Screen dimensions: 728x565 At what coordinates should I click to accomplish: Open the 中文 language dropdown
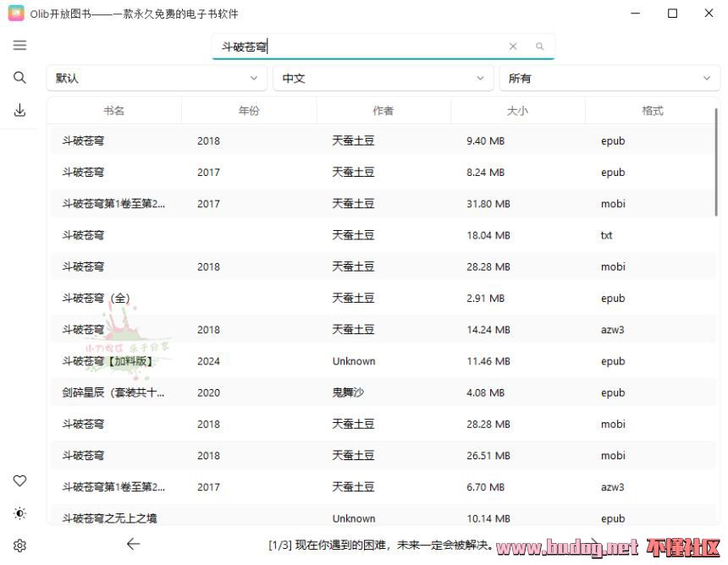point(383,78)
